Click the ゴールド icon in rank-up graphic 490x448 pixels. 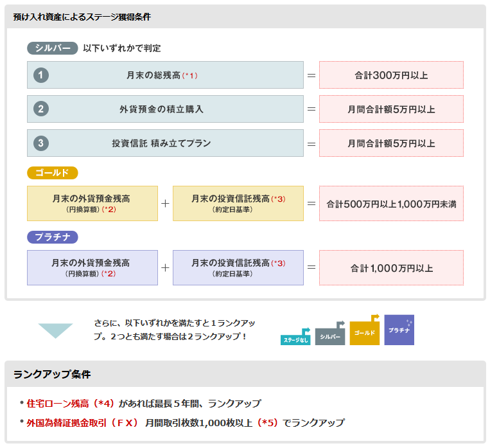tap(364, 330)
